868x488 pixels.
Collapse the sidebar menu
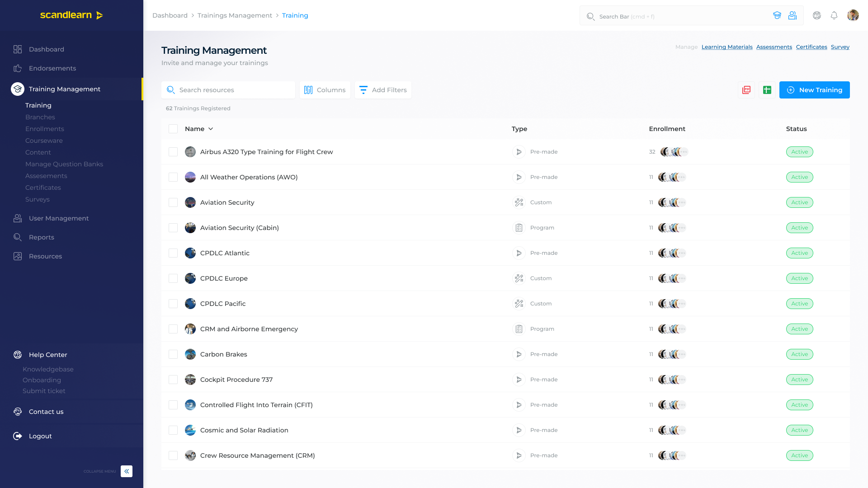(x=127, y=471)
